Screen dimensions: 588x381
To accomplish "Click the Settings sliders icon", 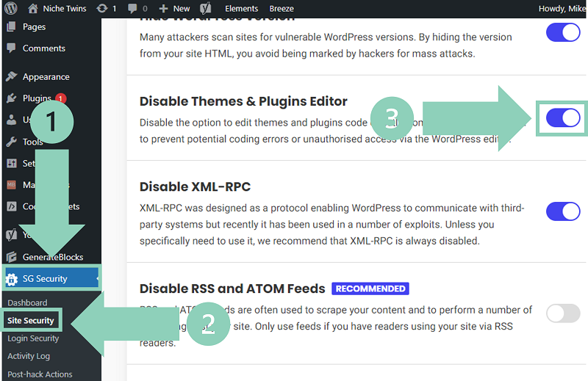I will pos(11,164).
